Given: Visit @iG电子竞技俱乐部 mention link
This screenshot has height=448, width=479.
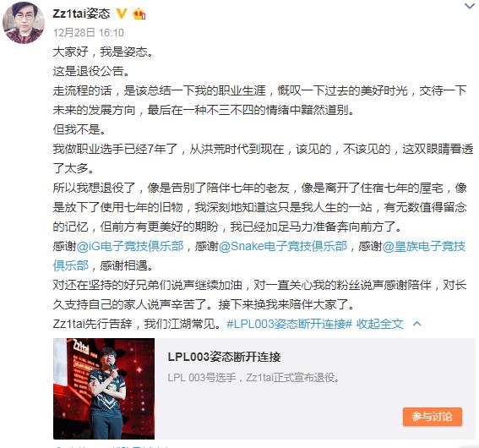Looking at the screenshot, I should click(130, 246).
